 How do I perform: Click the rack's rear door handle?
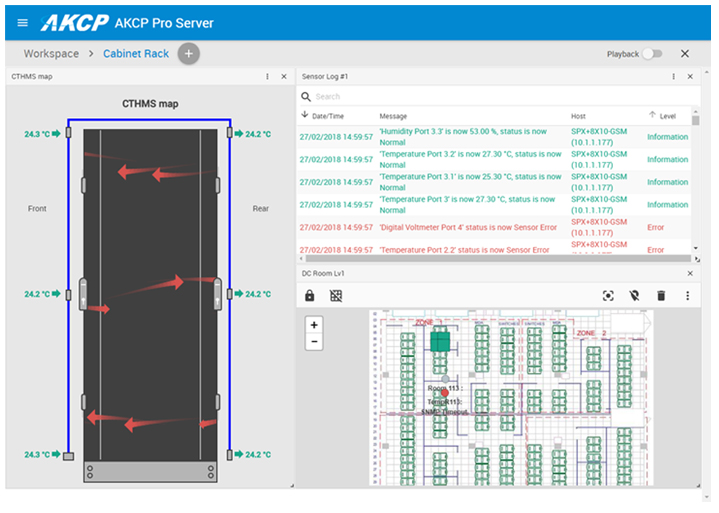tap(218, 294)
